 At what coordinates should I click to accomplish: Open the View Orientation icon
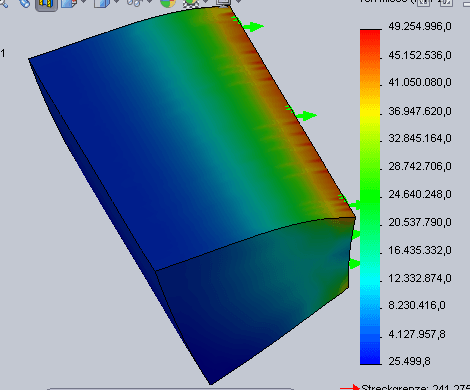pyautogui.click(x=69, y=3)
